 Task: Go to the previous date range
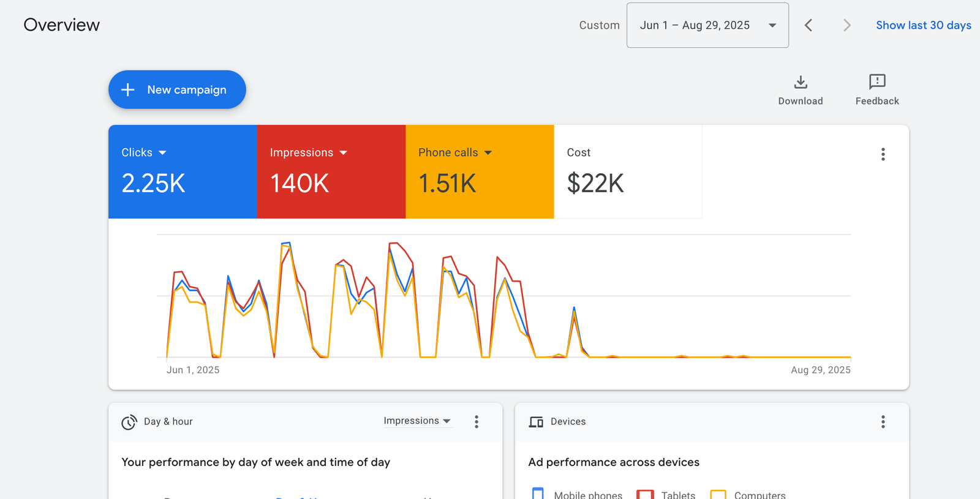pos(809,25)
